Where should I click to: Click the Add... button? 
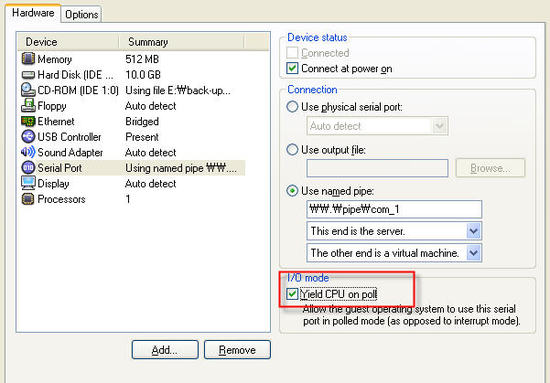pos(165,350)
